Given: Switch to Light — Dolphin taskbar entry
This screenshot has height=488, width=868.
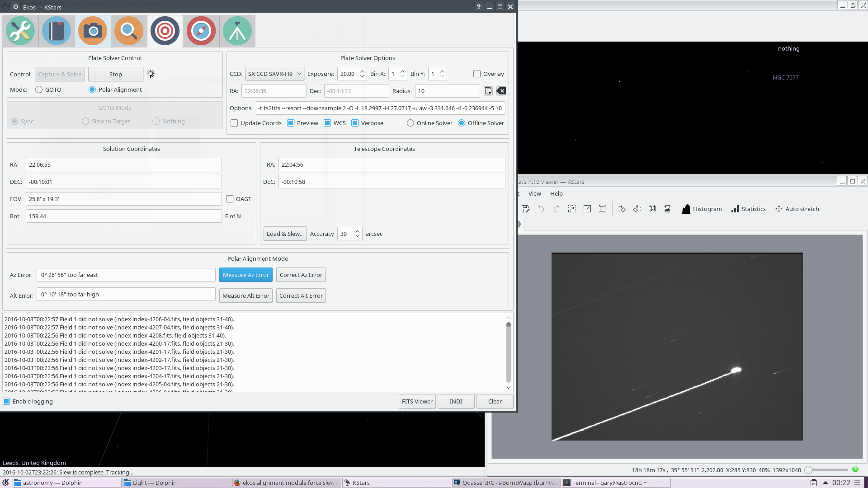Looking at the screenshot, I should (x=176, y=483).
